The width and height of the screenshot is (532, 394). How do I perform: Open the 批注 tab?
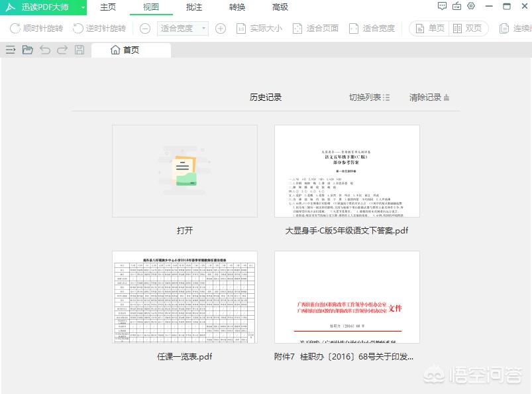[x=194, y=7]
